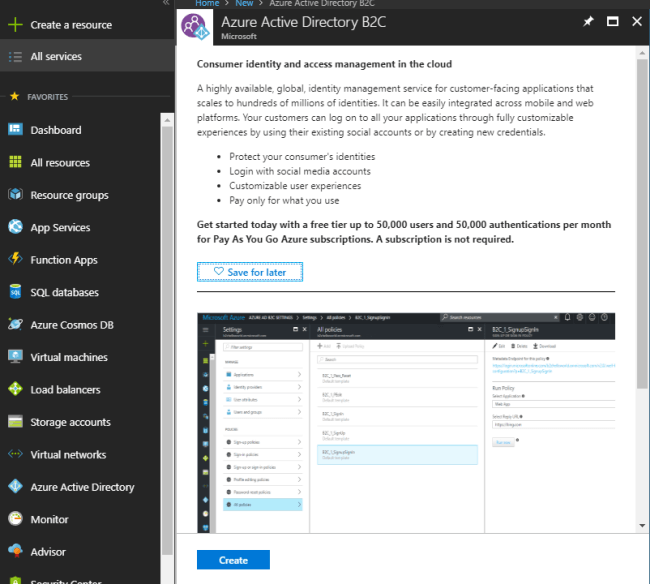Click the blade scroll-down arrow

[642, 526]
